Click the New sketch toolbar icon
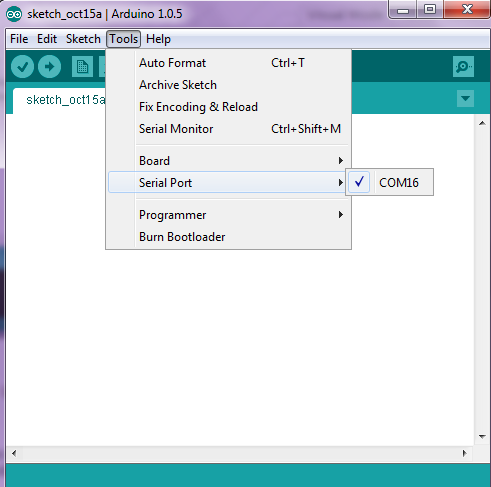This screenshot has width=491, height=487. (82, 67)
